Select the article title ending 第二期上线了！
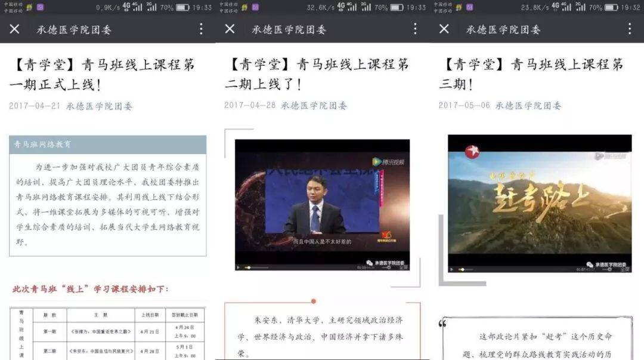Viewport: 644px width, 360px height. coord(317,74)
